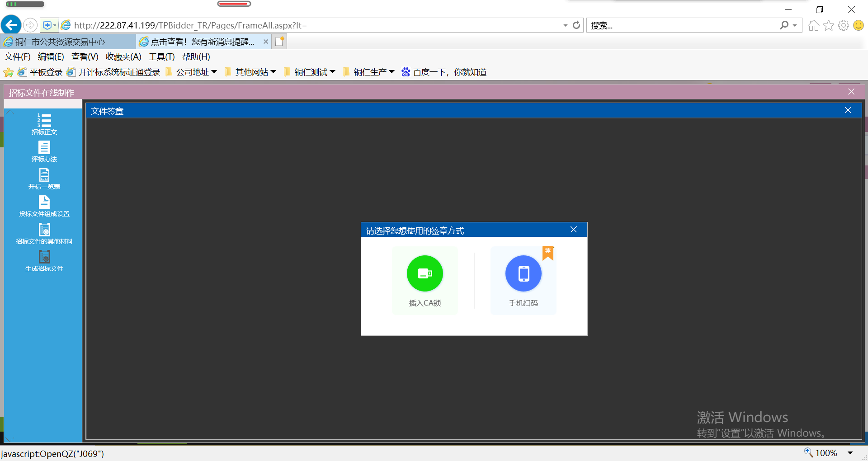The height and width of the screenshot is (461, 868).
Task: Click the browser back arrow button
Action: coord(11,25)
